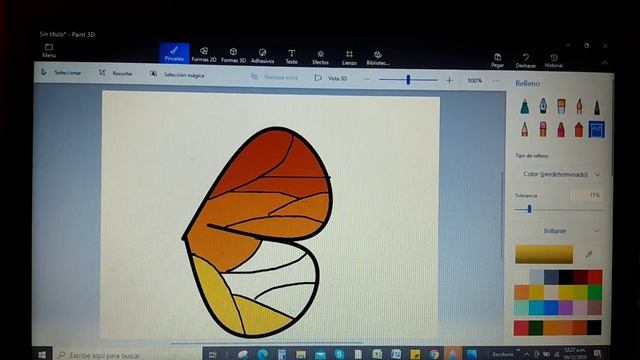Toggle Vista 3D view
This screenshot has height=360, width=640.
pos(331,78)
